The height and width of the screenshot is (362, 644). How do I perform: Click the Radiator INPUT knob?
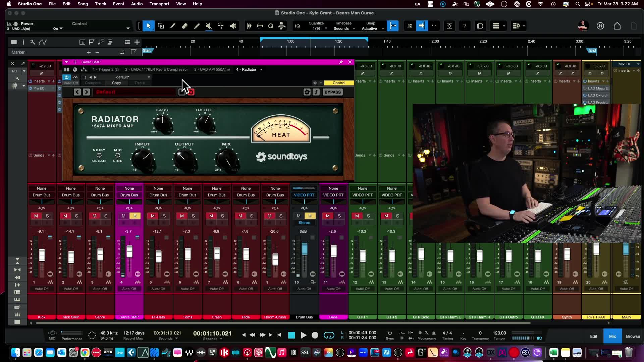(x=143, y=159)
